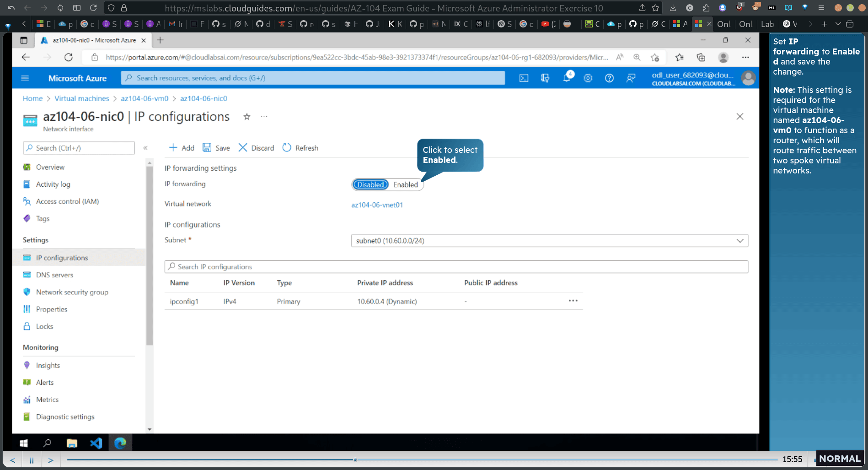This screenshot has height=470, width=868.
Task: Open Azure feedback icon
Action: pos(631,78)
